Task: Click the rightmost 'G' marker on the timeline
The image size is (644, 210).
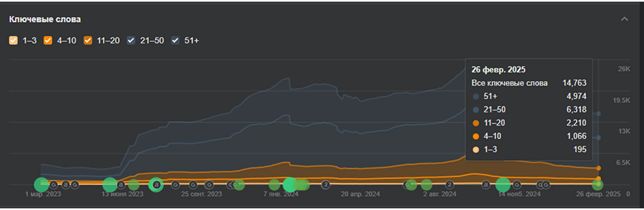Action: tap(546, 185)
